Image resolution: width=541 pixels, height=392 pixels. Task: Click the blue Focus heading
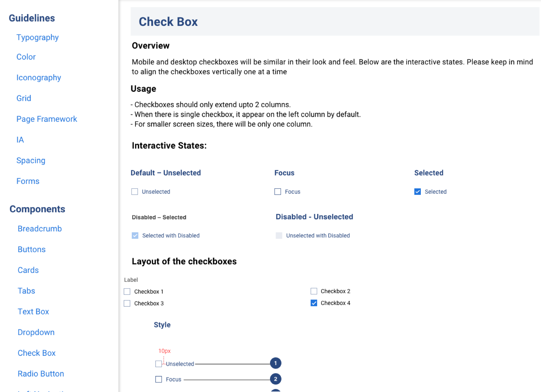coord(284,173)
